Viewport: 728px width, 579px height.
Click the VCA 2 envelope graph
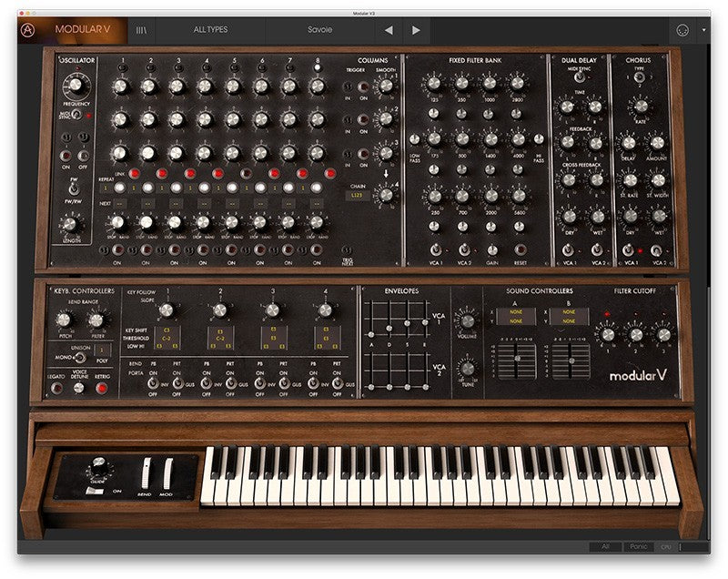[x=399, y=372]
